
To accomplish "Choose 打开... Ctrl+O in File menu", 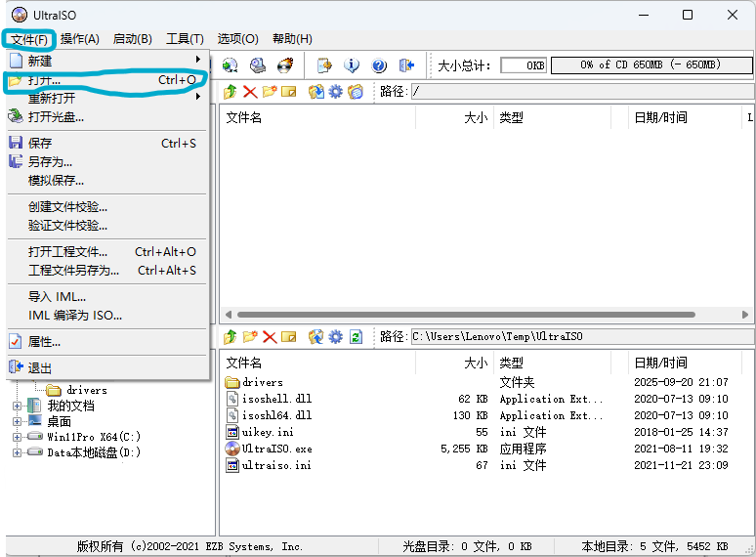I will click(106, 80).
